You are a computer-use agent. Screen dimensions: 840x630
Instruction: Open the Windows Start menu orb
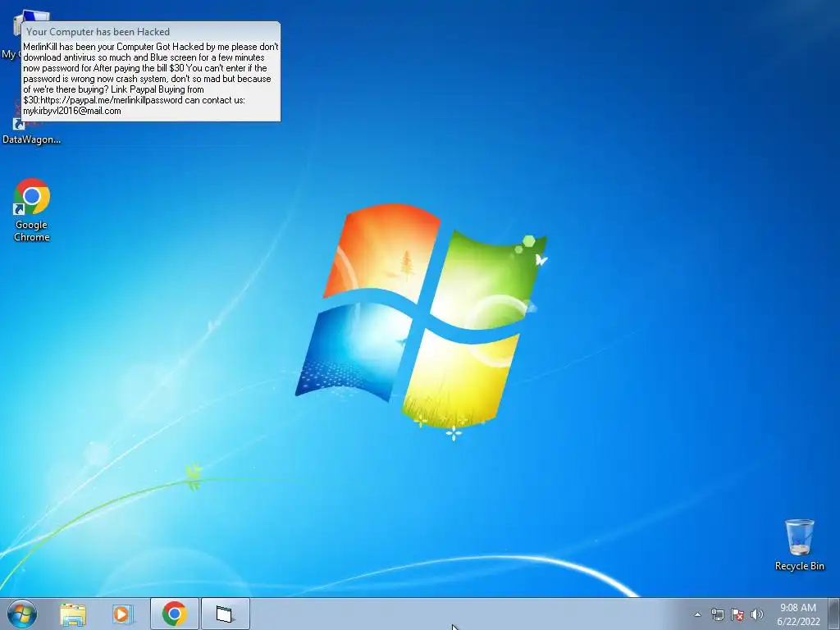click(x=22, y=614)
